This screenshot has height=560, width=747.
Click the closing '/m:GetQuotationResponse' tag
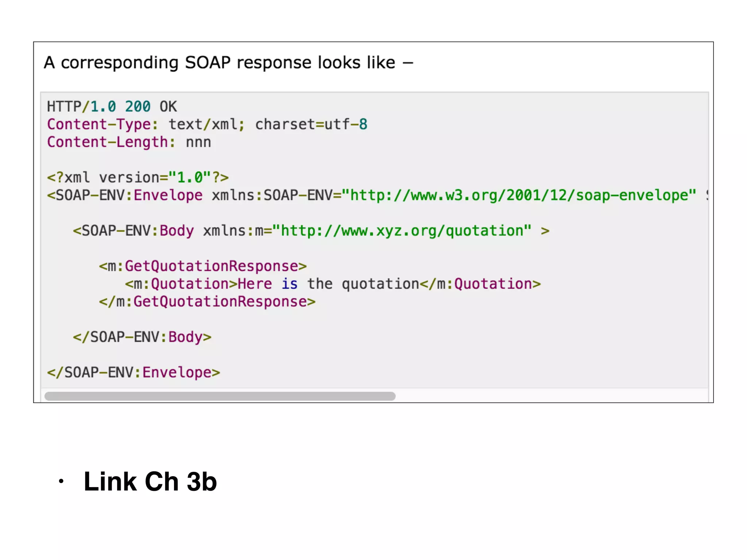point(207,302)
